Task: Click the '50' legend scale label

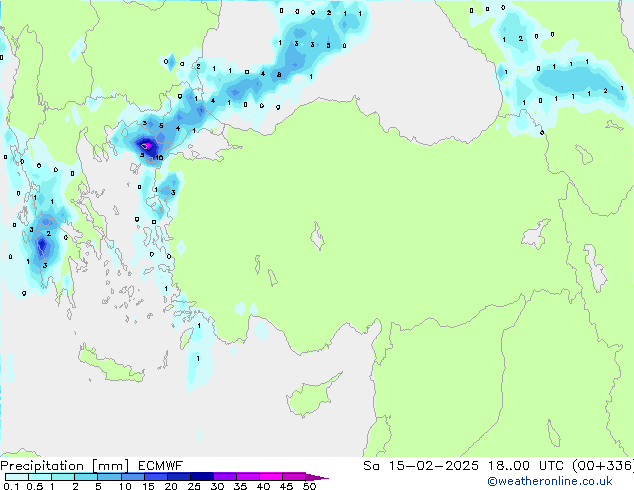Action: [309, 486]
